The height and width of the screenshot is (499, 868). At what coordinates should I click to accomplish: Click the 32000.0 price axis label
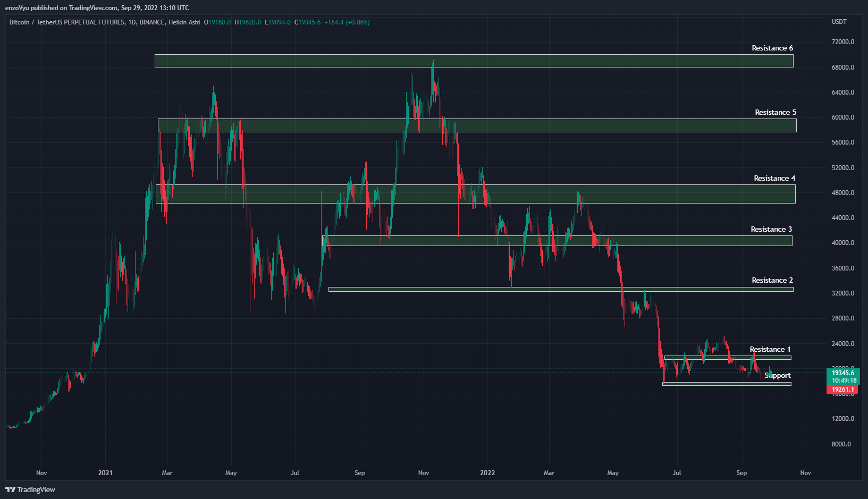[843, 293]
